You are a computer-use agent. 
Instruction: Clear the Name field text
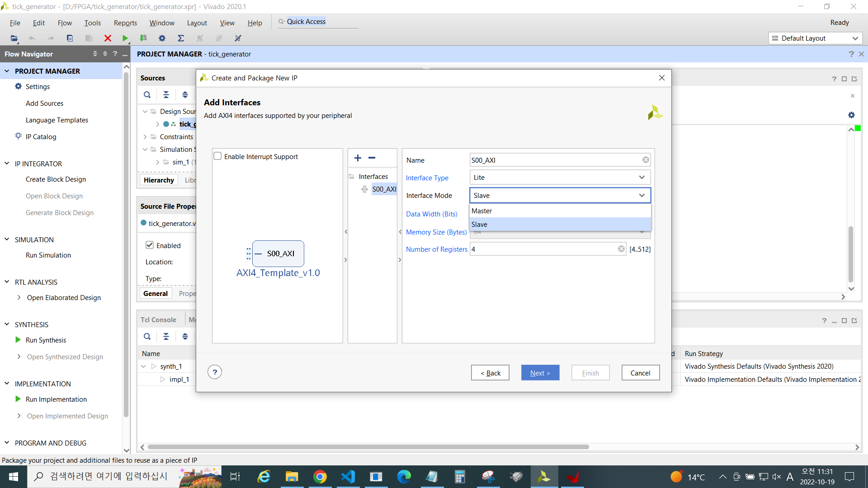646,160
